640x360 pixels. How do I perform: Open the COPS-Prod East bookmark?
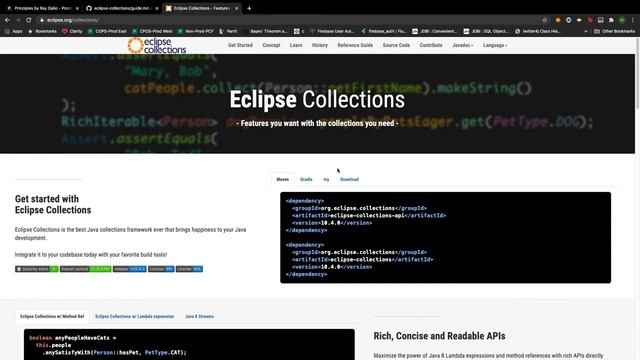tap(107, 31)
